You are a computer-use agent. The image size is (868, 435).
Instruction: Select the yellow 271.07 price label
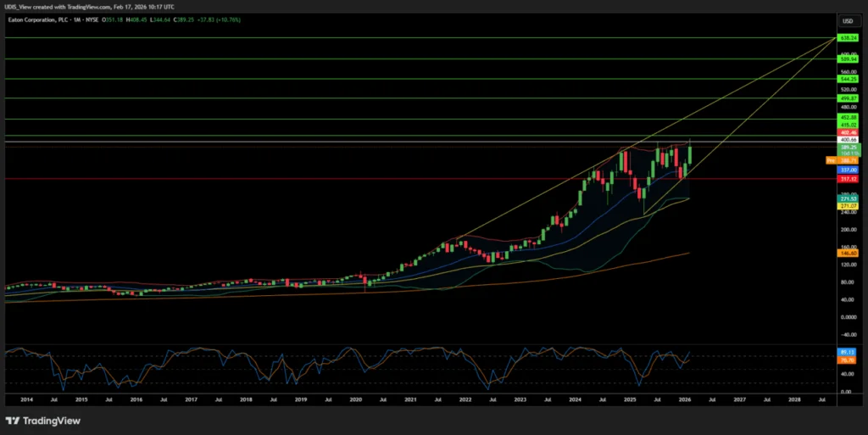[848, 206]
